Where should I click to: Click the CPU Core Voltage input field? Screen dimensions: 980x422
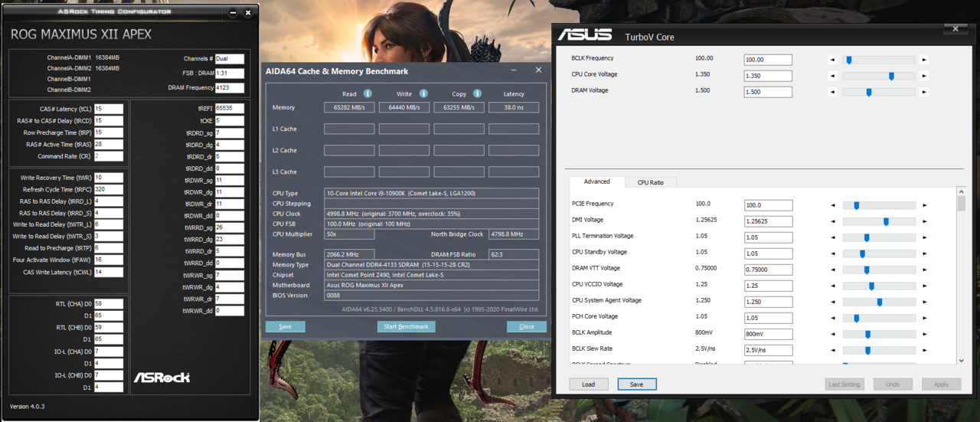click(768, 76)
